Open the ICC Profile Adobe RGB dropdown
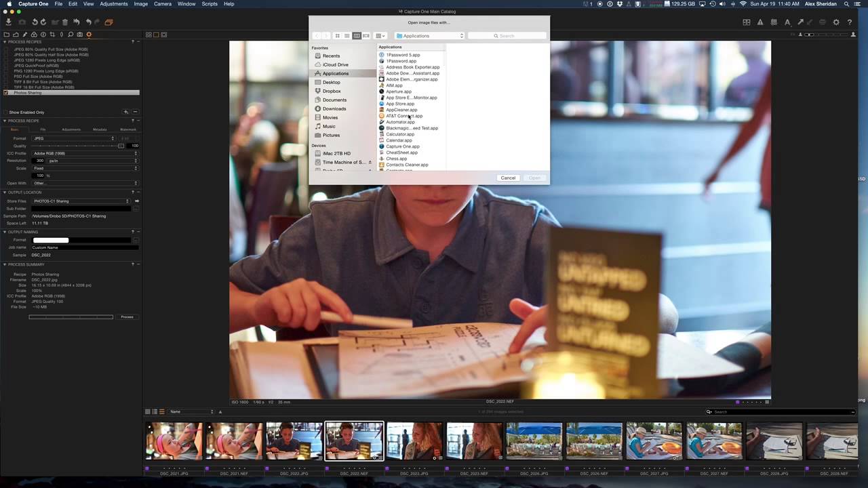 pos(85,153)
